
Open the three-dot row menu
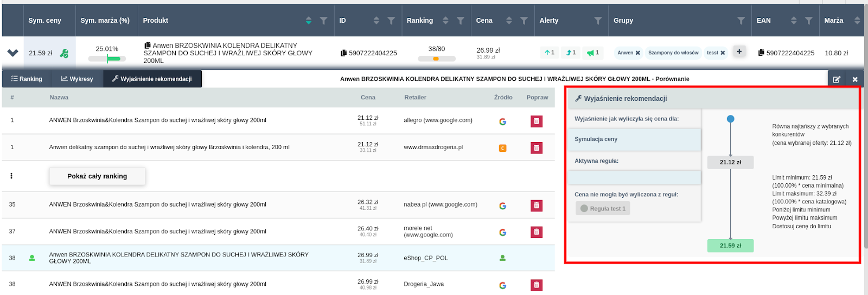point(11,176)
